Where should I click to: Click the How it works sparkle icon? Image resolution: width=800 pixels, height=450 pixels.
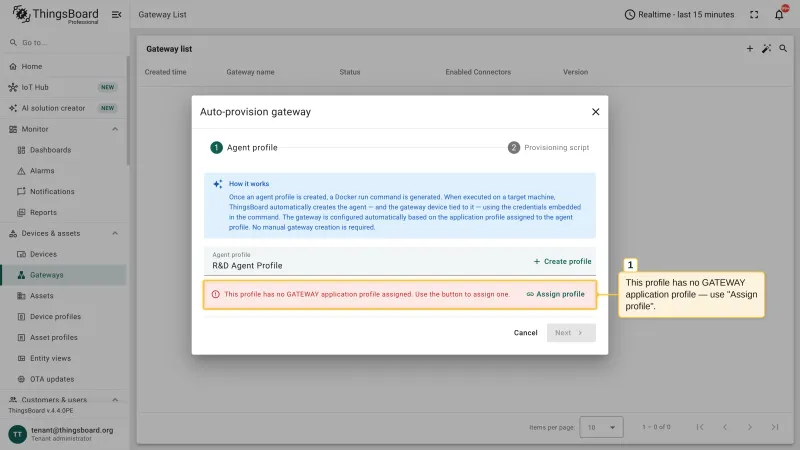coord(218,184)
